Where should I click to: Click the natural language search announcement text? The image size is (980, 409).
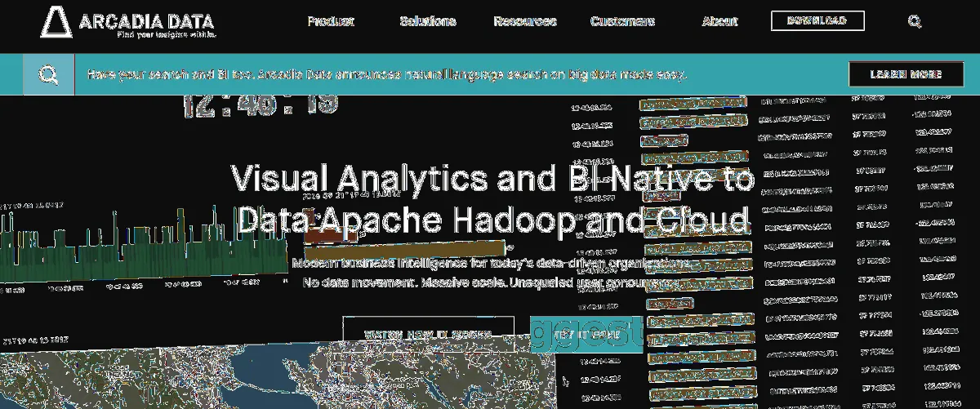coord(387,74)
